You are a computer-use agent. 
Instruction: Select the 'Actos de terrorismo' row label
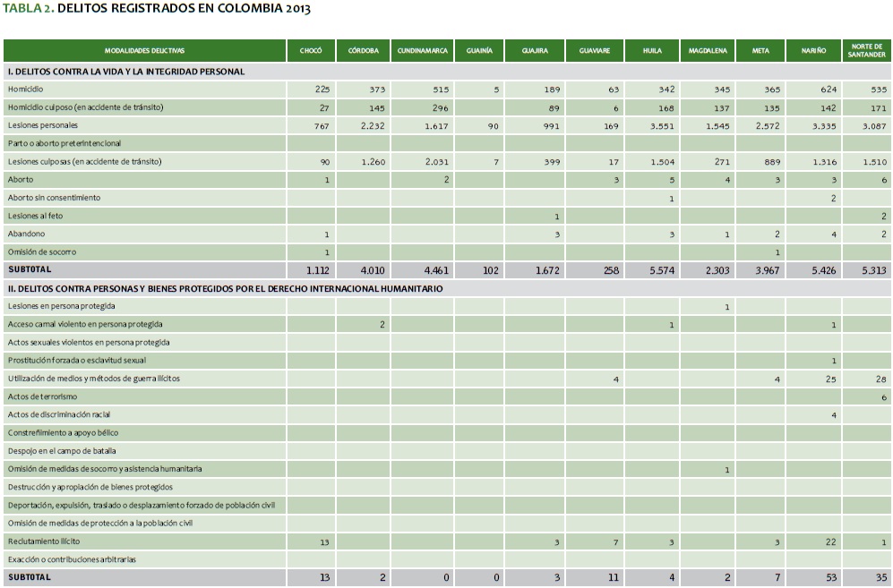[x=42, y=396]
